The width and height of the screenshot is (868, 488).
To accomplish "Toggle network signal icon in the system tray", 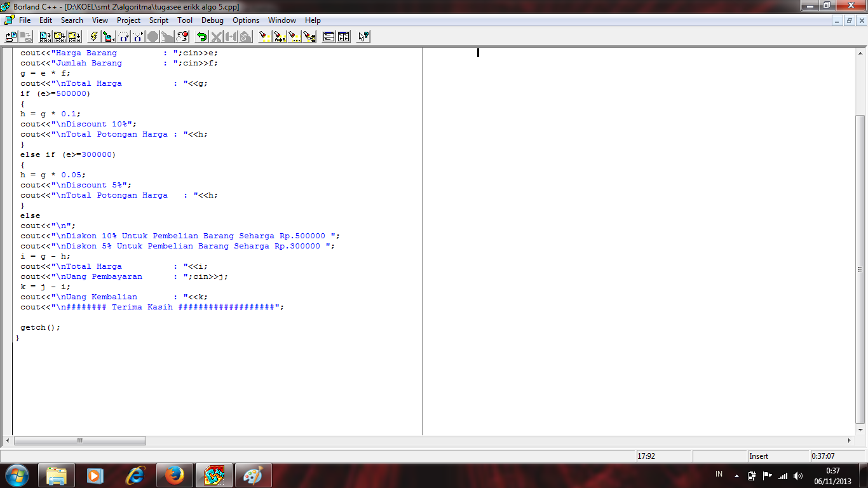I will 784,475.
